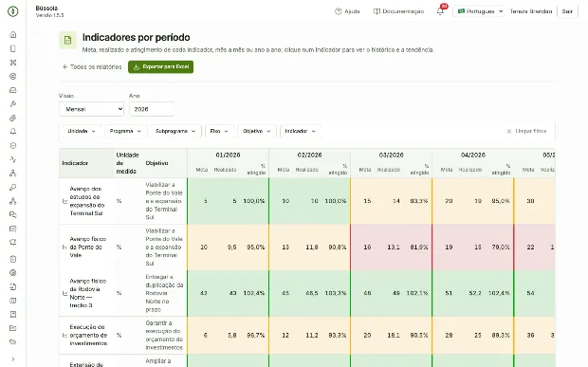Open the paperclip icon in the sidebar
The height and width of the screenshot is (367, 588).
(12, 118)
